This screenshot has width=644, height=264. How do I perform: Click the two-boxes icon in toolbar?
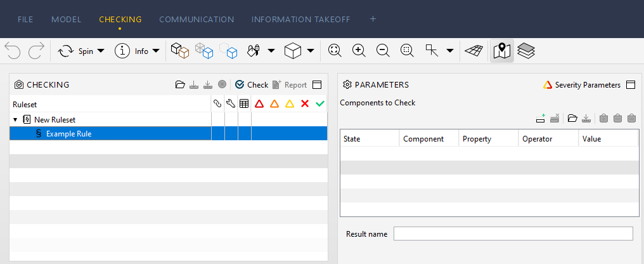point(181,51)
